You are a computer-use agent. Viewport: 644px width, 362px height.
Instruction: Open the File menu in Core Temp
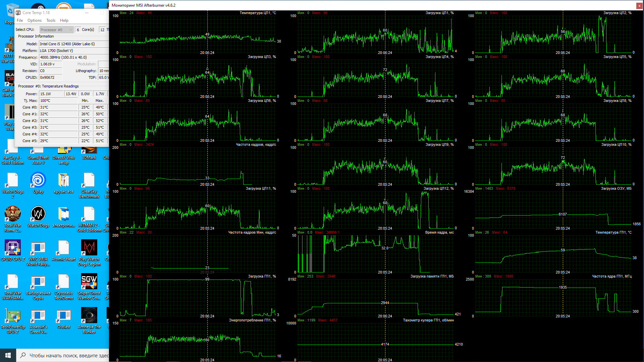[20, 20]
